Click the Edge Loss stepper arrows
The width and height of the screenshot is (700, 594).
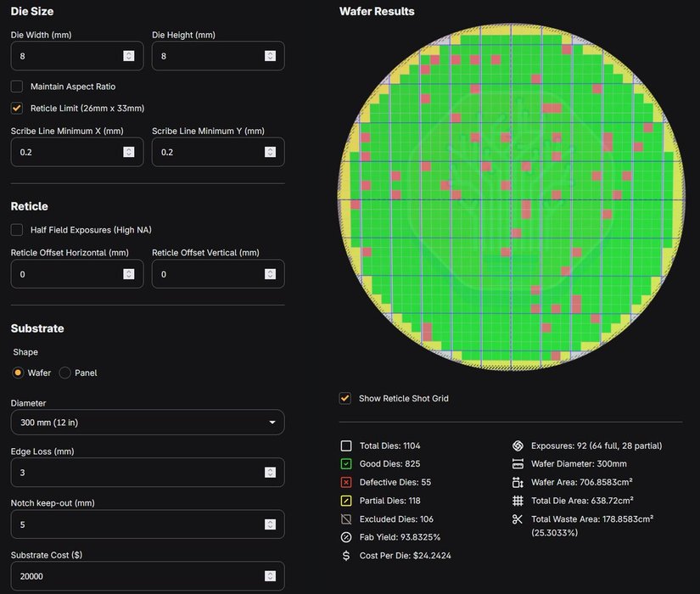270,473
